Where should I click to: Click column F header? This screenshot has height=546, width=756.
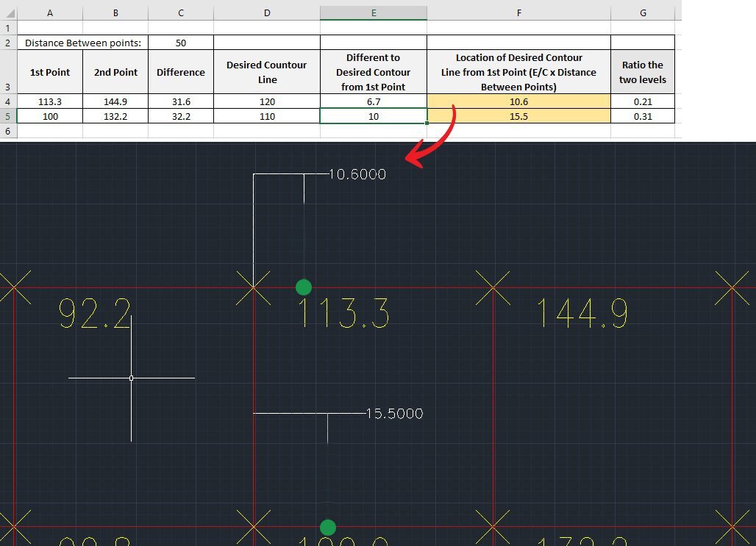(518, 13)
